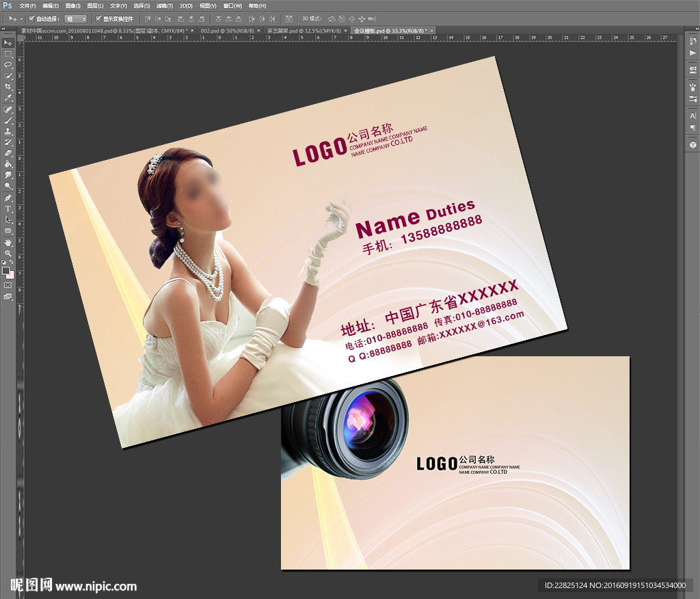The height and width of the screenshot is (599, 700).
Task: Select the Clone Stamp tool
Action: [x=8, y=131]
